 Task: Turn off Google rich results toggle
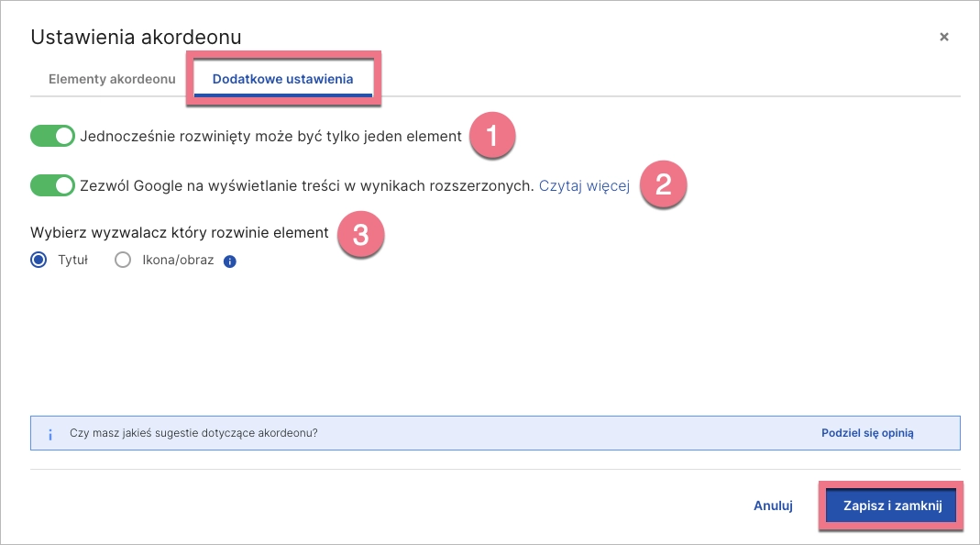(52, 184)
